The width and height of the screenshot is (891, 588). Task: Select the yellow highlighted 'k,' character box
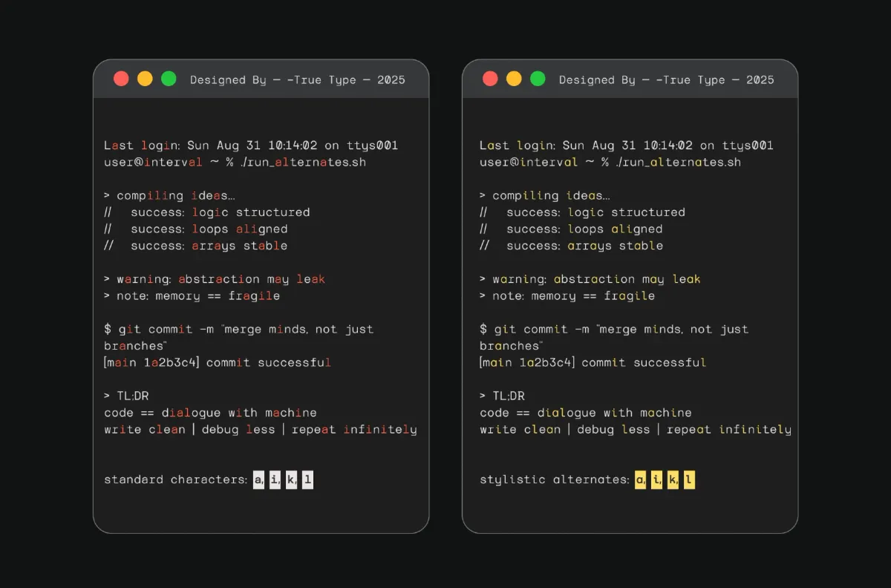pos(673,480)
